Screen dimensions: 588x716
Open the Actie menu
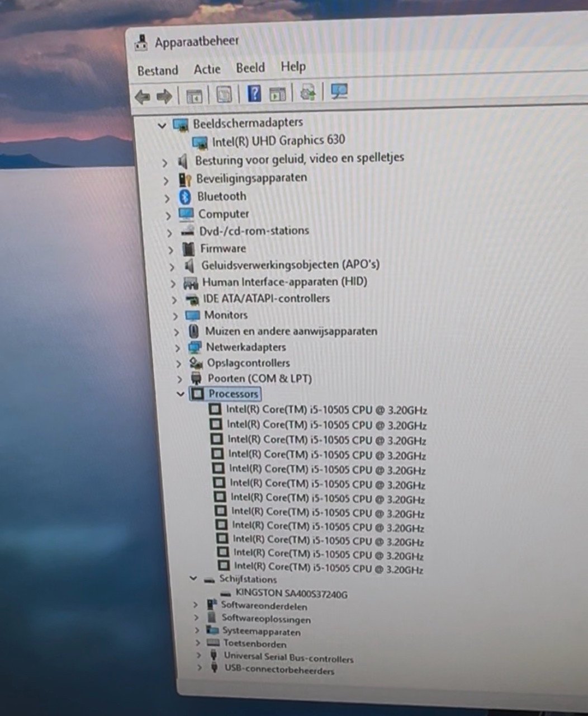(x=207, y=69)
